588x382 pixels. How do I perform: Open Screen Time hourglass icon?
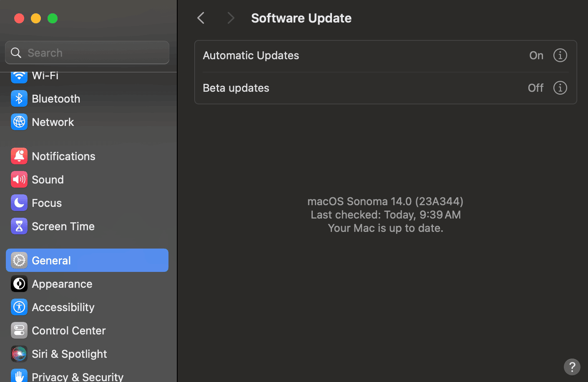click(19, 226)
